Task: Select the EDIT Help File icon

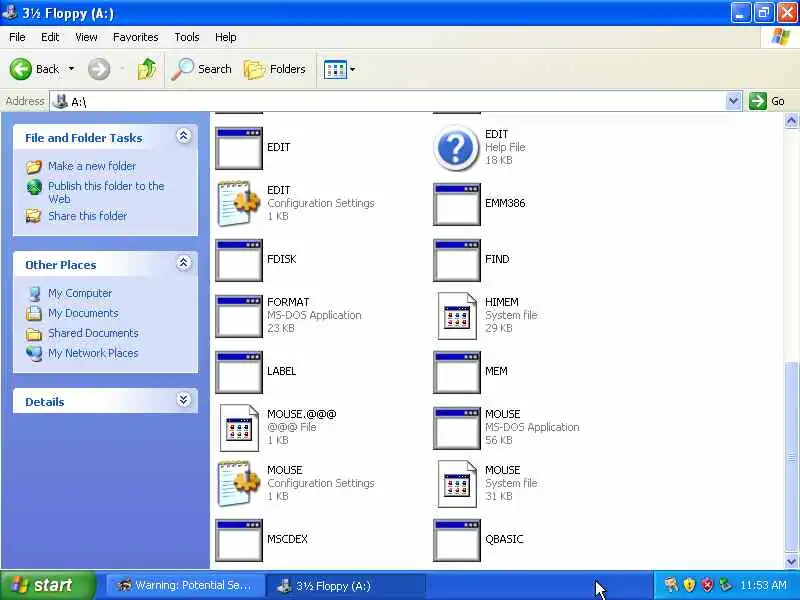Action: 456,148
